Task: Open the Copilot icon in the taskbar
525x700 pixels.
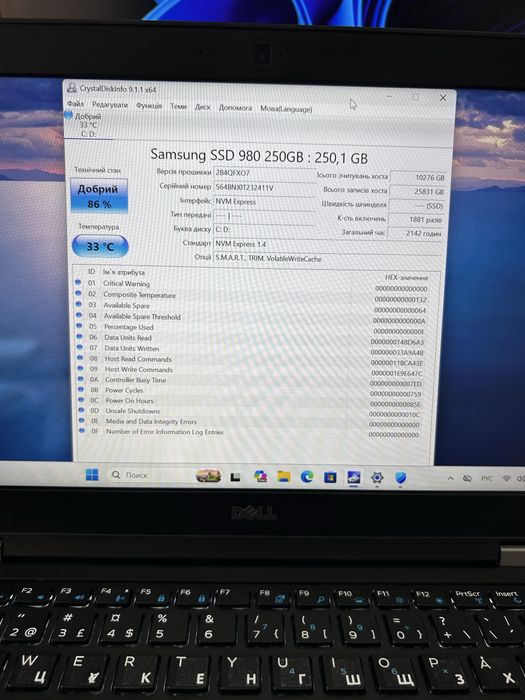Action: 260,477
